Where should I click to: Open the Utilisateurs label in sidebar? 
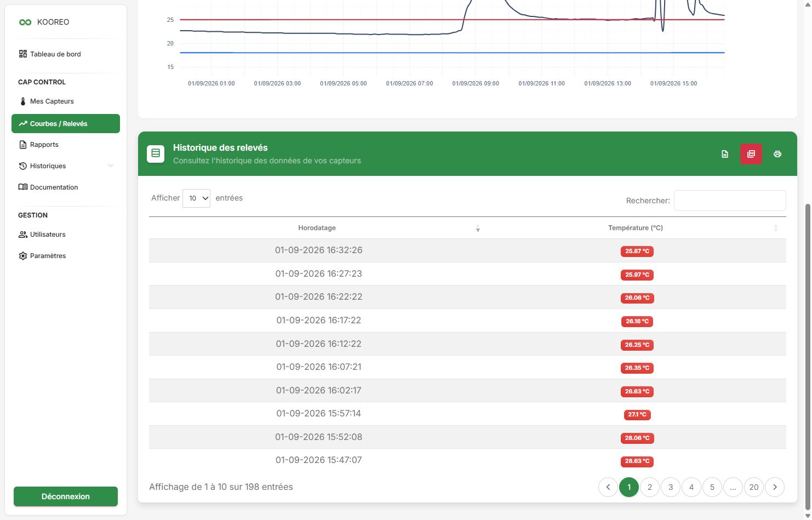pos(48,235)
